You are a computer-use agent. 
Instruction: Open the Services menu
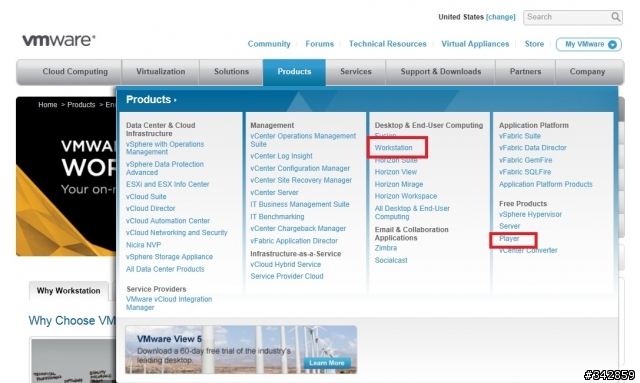coord(356,72)
